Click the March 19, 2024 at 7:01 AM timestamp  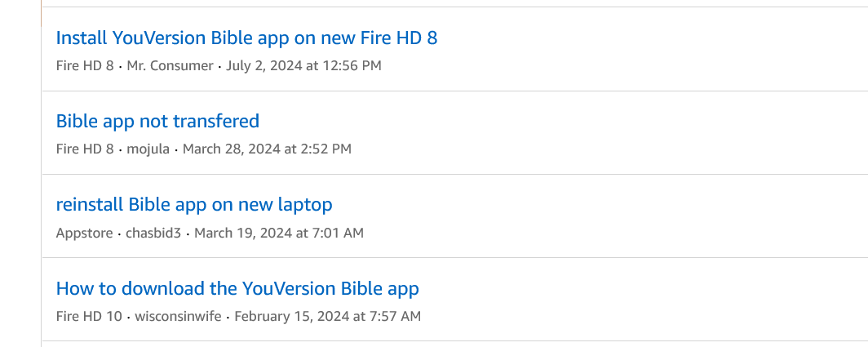pyautogui.click(x=279, y=233)
